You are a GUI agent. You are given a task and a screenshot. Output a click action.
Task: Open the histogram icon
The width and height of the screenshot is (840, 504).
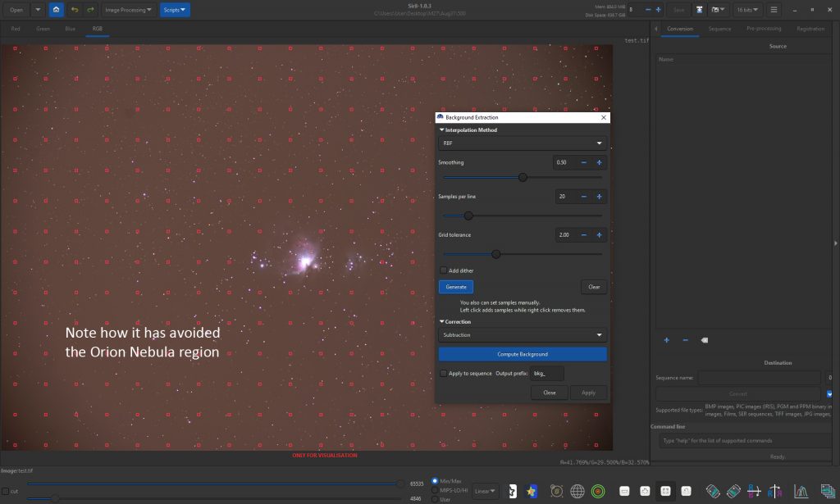click(801, 491)
